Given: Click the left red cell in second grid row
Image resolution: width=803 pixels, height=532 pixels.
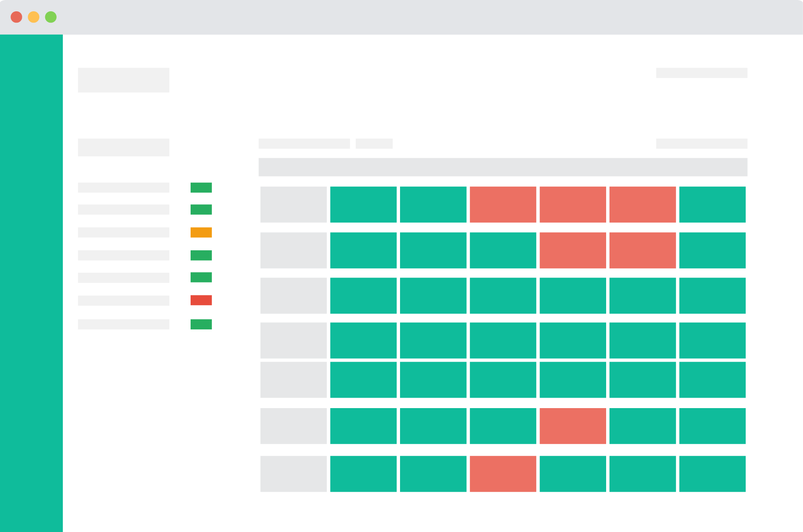Looking at the screenshot, I should [x=573, y=250].
